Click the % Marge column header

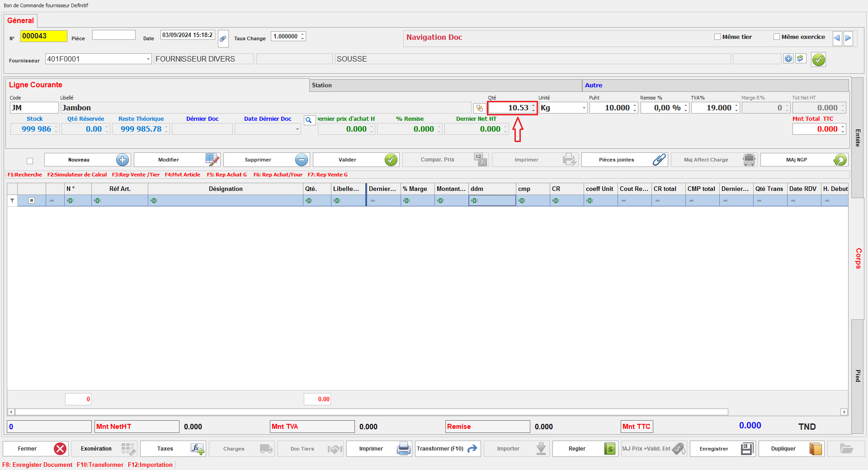[x=417, y=189]
